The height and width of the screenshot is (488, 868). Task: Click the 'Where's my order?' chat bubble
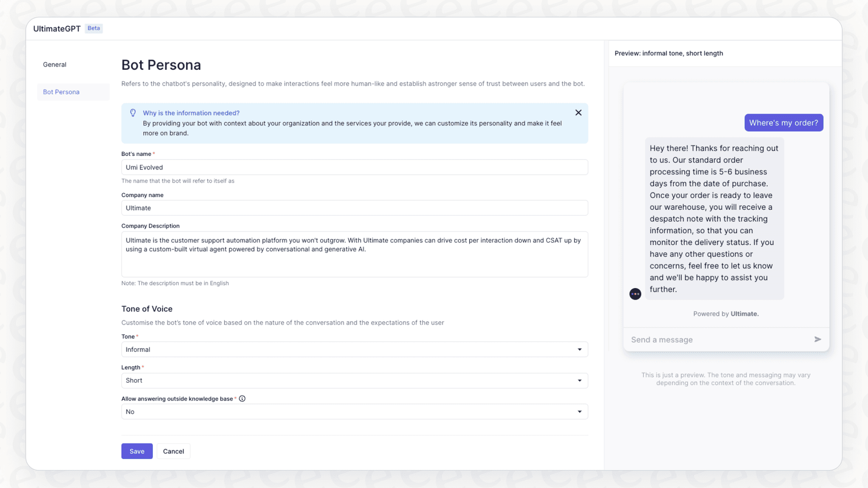click(783, 122)
